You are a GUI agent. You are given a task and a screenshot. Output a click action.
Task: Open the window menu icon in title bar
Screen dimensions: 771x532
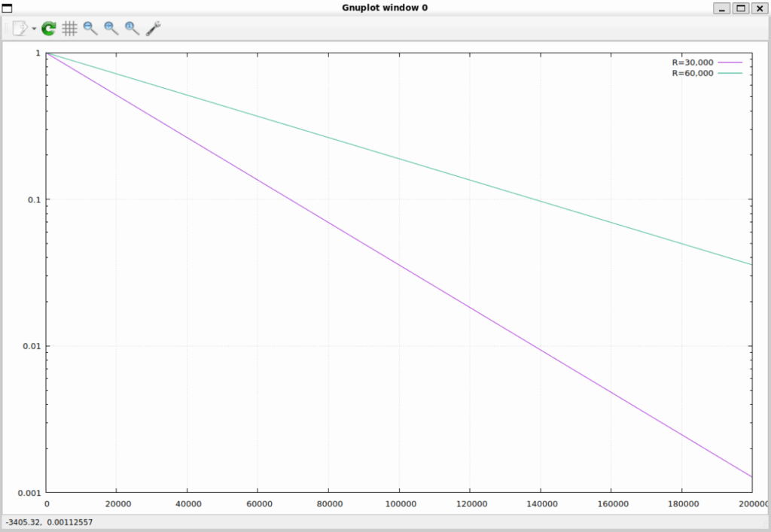click(7, 8)
